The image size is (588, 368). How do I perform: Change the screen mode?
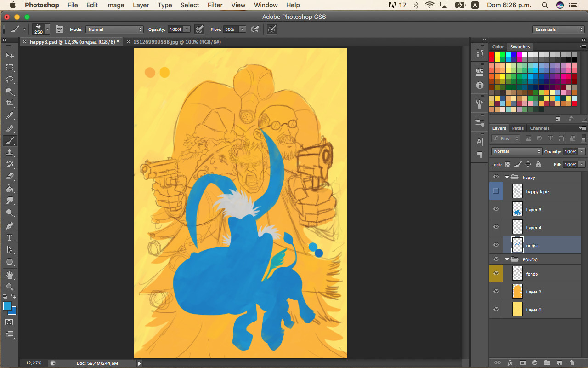point(10,335)
